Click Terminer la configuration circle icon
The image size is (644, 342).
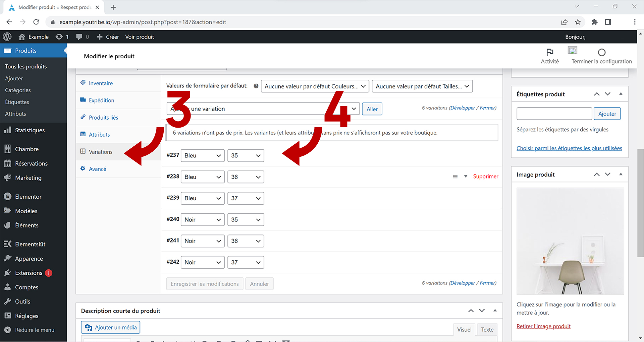(x=601, y=52)
